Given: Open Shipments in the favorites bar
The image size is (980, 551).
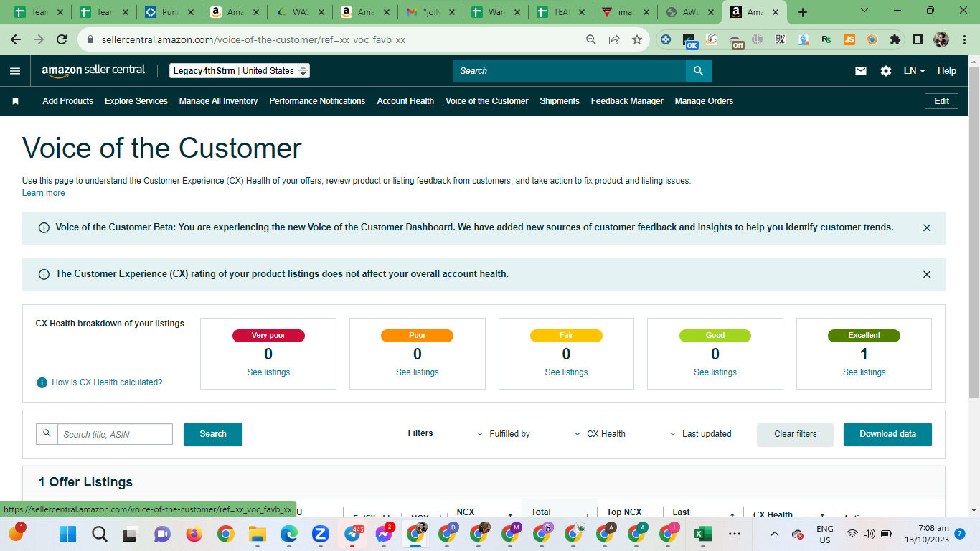Looking at the screenshot, I should tap(560, 101).
